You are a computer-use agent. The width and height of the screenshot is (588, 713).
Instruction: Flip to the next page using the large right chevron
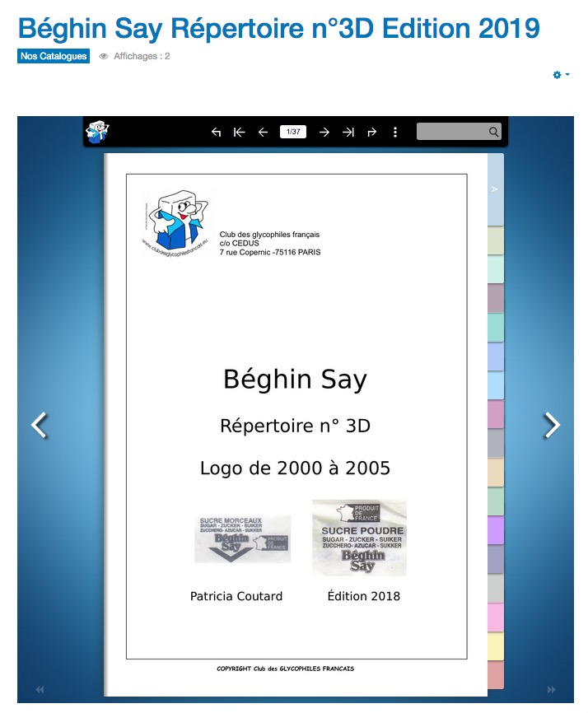click(552, 425)
